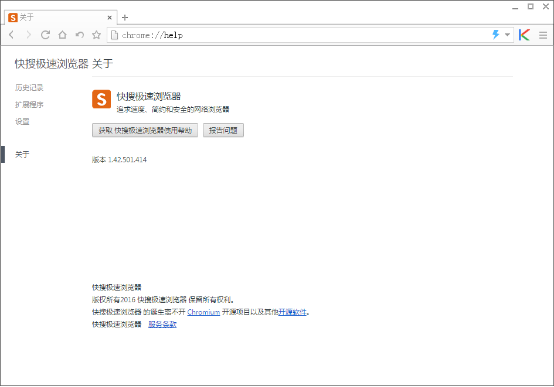
Task: Open the home page icon
Action: point(63,35)
